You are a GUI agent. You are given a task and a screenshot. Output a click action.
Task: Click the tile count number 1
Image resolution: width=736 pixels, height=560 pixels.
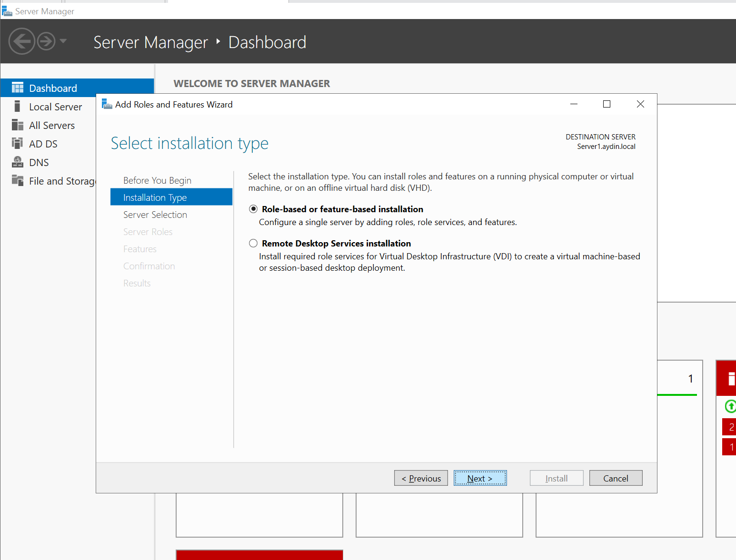tap(691, 379)
